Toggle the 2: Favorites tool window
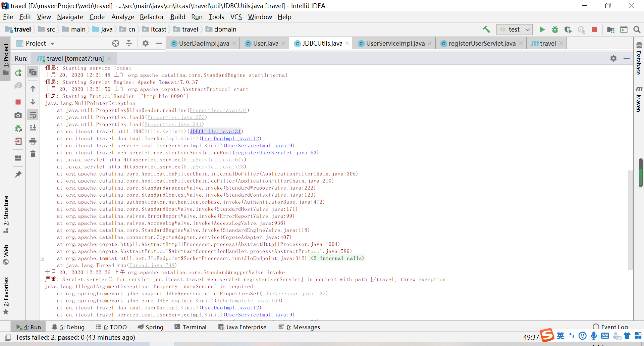 point(6,296)
